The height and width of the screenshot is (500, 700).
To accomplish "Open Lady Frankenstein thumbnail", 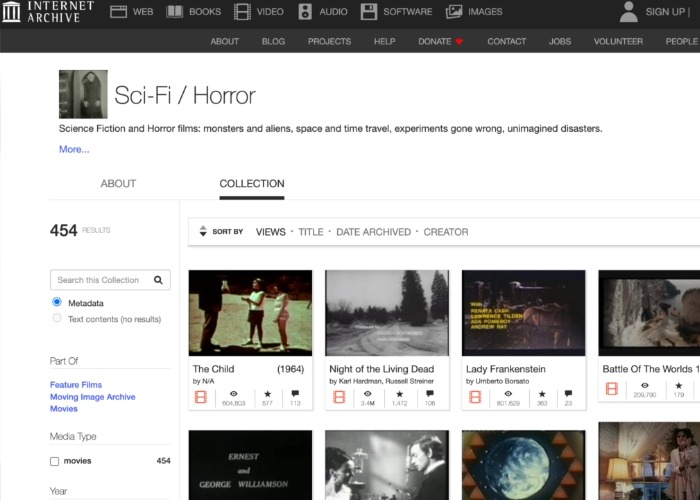I will (x=524, y=312).
